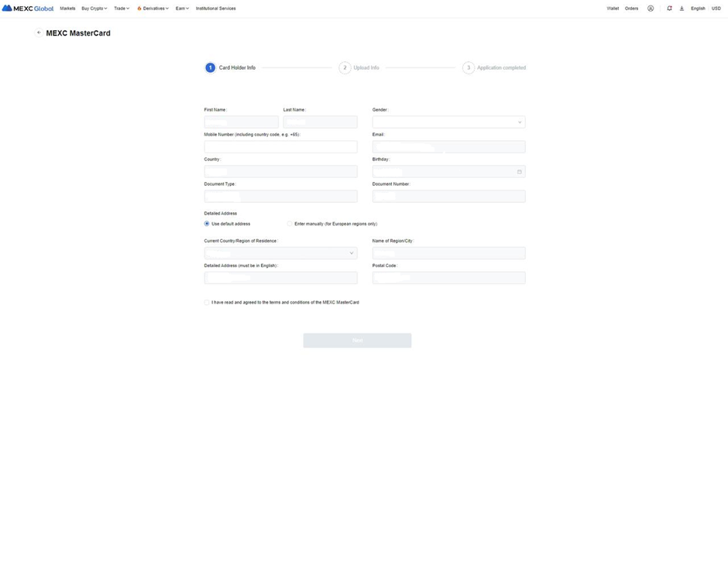The width and height of the screenshot is (728, 583).
Task: Select step 2 Upload Info circle
Action: tap(345, 68)
